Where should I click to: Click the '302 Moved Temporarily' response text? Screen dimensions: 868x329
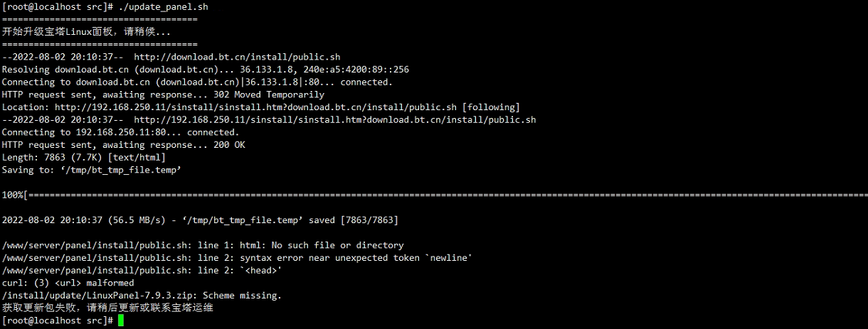(269, 95)
